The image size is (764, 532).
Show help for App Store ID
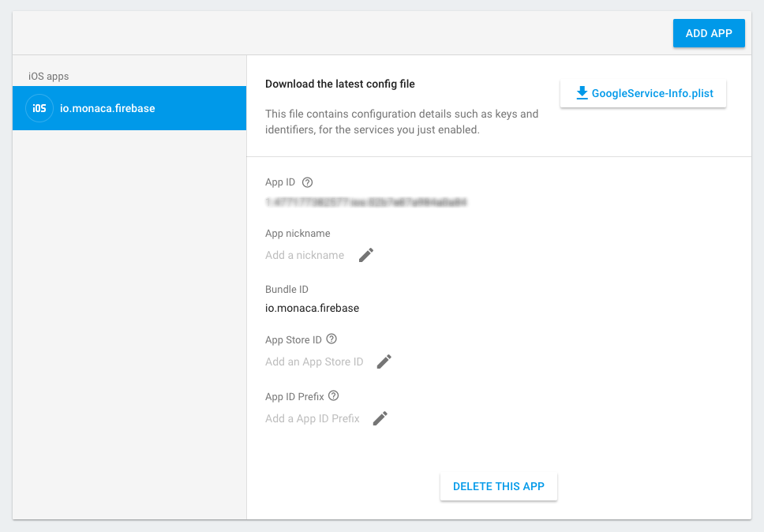[x=331, y=339]
